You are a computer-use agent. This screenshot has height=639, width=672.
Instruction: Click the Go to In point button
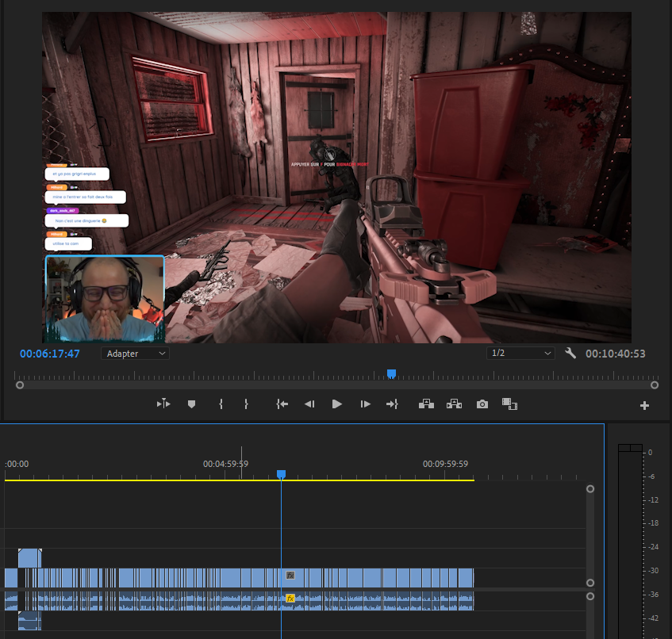(x=282, y=404)
